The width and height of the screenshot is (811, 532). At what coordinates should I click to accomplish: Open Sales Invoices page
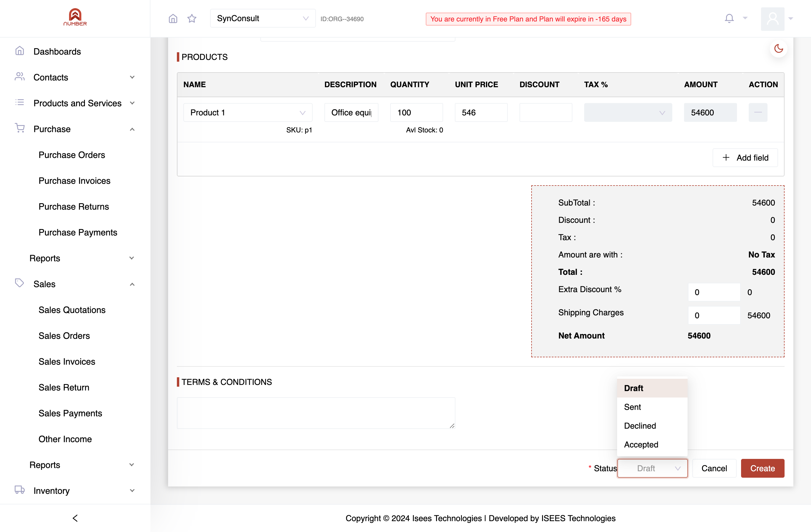pyautogui.click(x=67, y=361)
